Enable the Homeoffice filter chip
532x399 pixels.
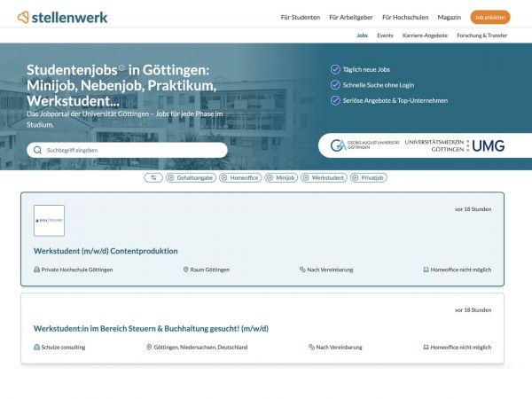[x=241, y=178]
